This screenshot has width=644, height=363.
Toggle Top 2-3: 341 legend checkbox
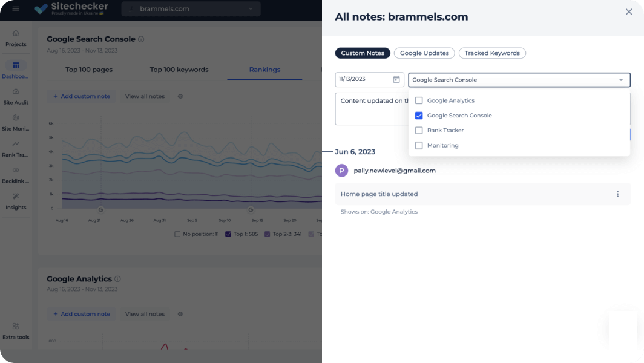click(x=267, y=234)
